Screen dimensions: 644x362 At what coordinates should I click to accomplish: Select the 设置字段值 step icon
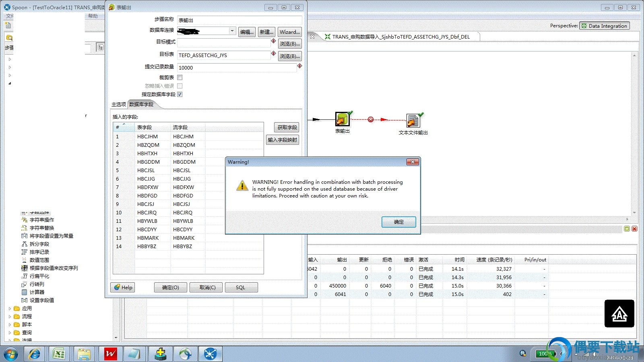point(24,300)
